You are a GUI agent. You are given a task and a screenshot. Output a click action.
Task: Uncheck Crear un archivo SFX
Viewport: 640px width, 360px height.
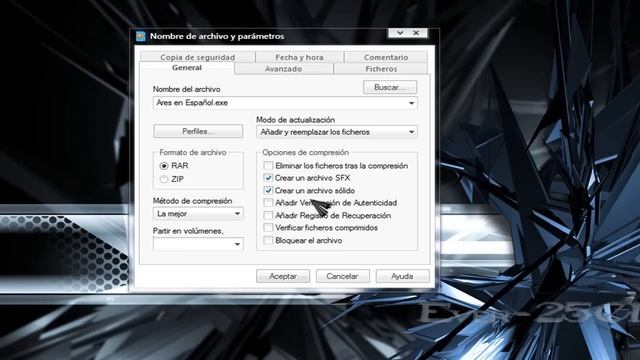(x=268, y=178)
